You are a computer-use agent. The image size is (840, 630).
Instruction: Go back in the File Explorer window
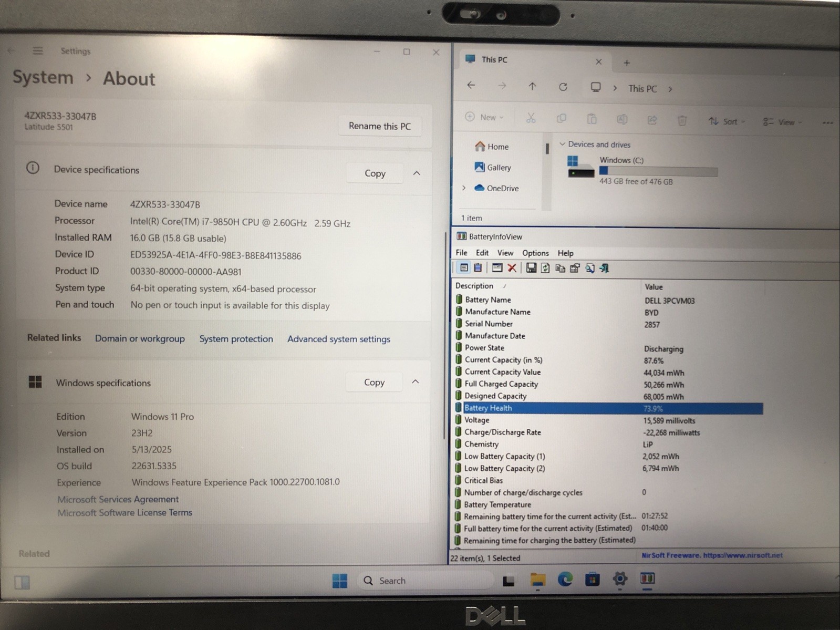point(471,85)
